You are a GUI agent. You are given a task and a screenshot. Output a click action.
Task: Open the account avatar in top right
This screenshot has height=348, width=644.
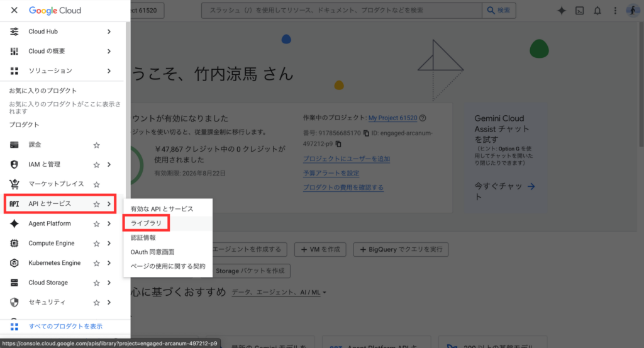[633, 11]
